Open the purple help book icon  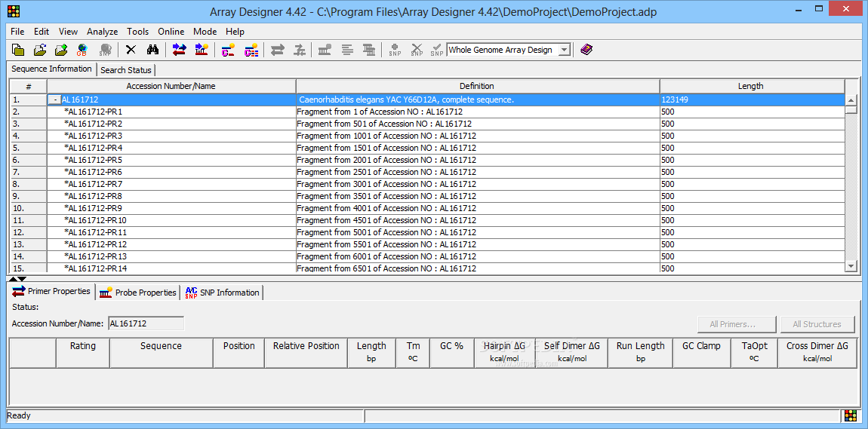[586, 50]
